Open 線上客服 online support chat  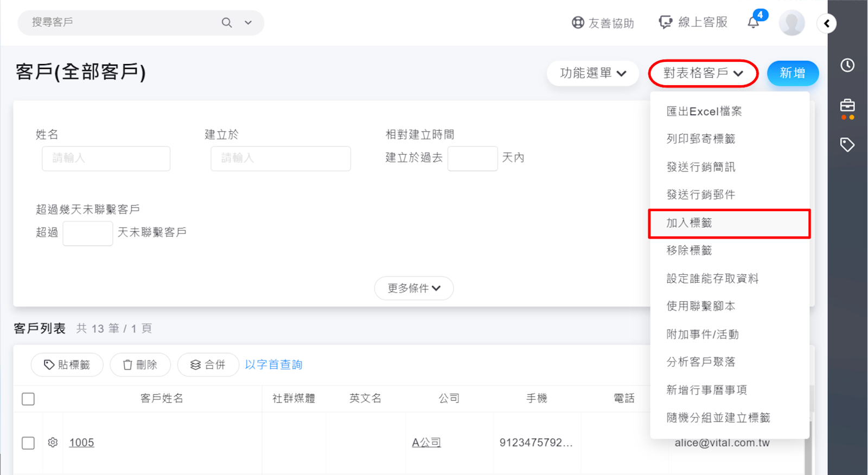pos(693,22)
